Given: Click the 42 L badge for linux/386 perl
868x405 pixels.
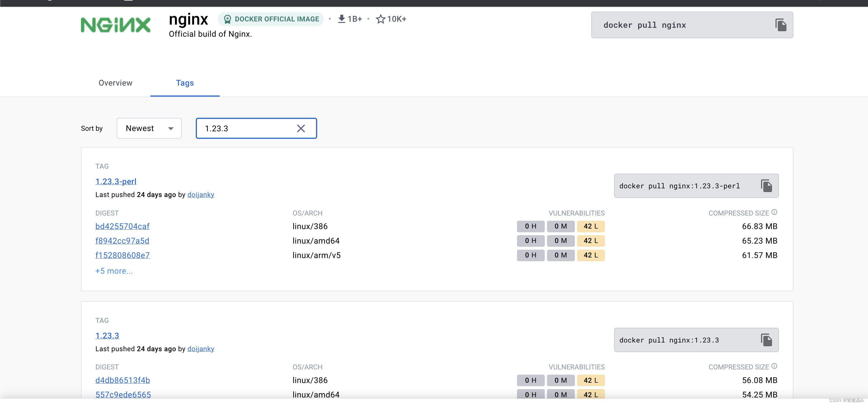Looking at the screenshot, I should [591, 226].
